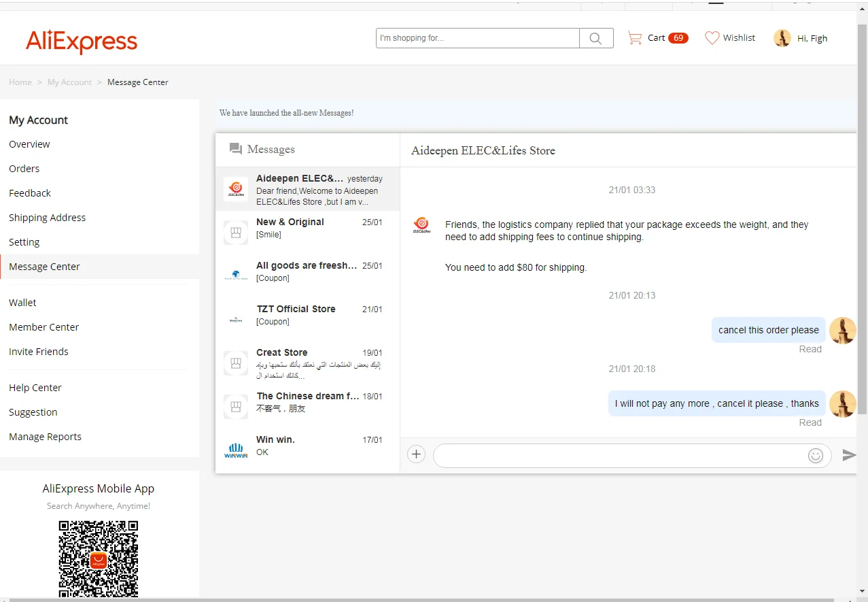This screenshot has height=602, width=868.
Task: Click seller logo beside logistics message
Action: coord(421,226)
